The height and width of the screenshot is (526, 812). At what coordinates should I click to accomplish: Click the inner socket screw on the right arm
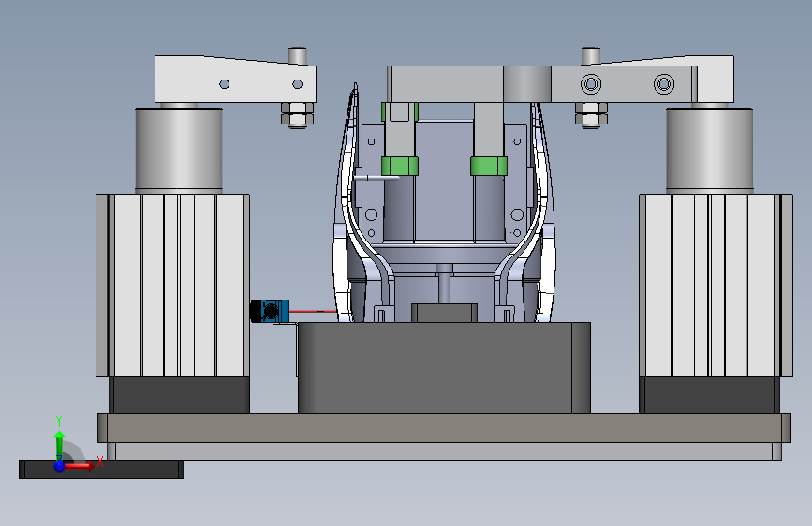591,84
